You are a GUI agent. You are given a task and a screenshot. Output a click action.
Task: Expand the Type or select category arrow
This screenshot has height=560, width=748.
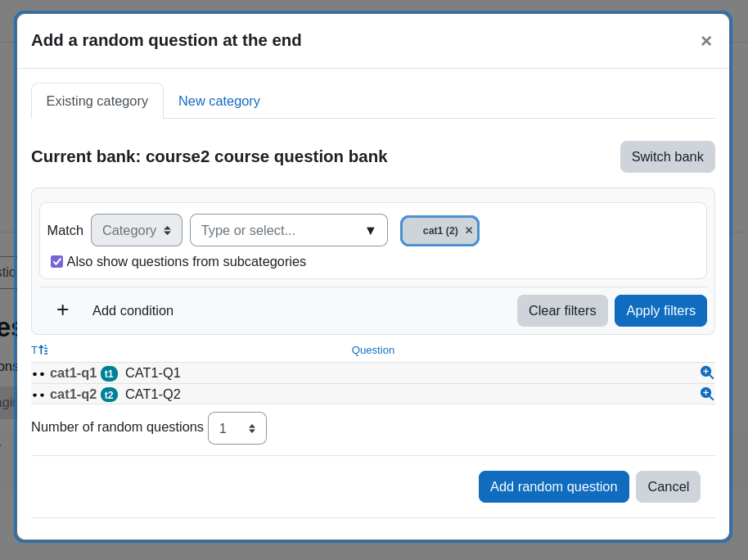tap(370, 231)
